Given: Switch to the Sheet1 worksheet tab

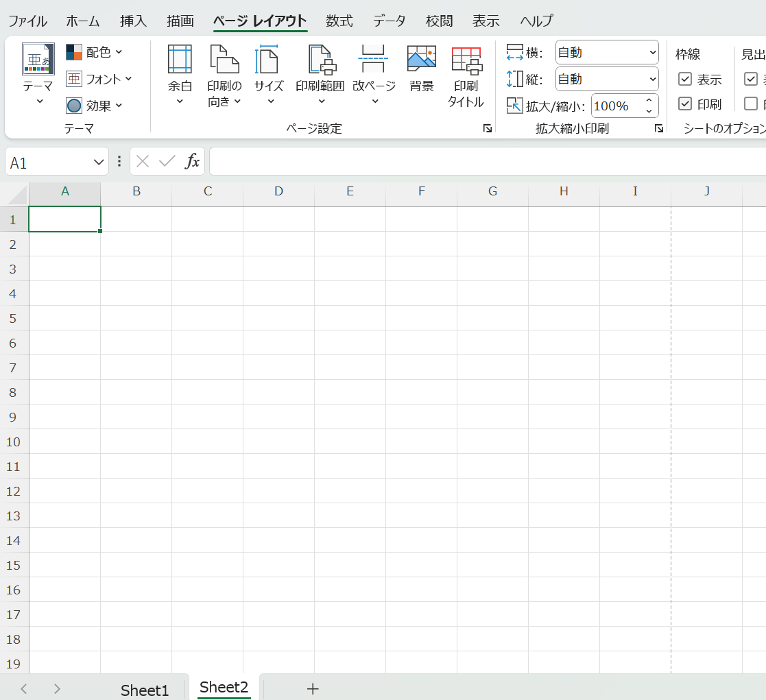Looking at the screenshot, I should pyautogui.click(x=144, y=690).
